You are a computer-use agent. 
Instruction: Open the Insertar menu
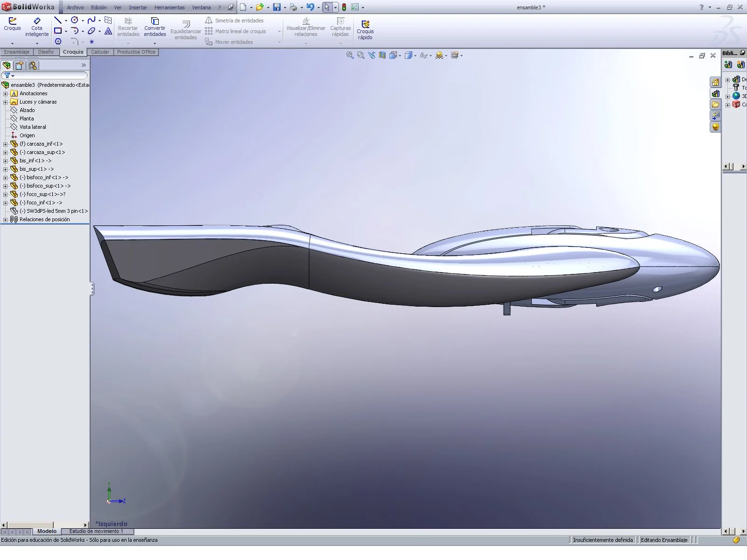click(x=138, y=7)
